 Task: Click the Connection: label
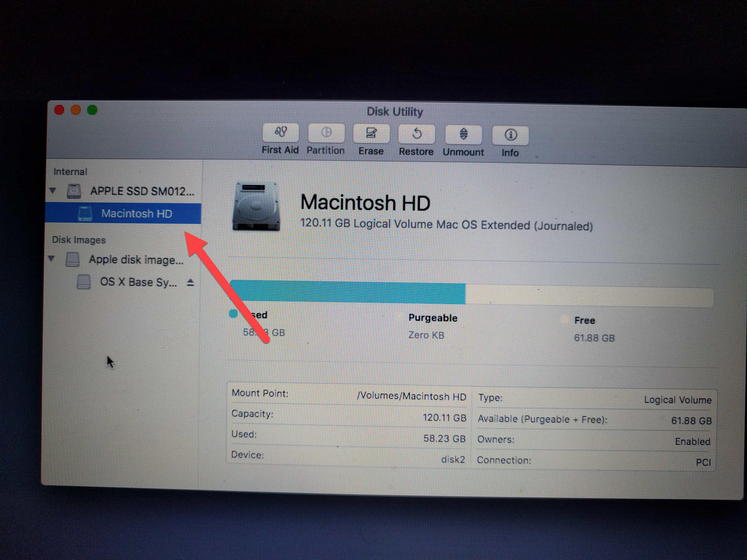(504, 460)
